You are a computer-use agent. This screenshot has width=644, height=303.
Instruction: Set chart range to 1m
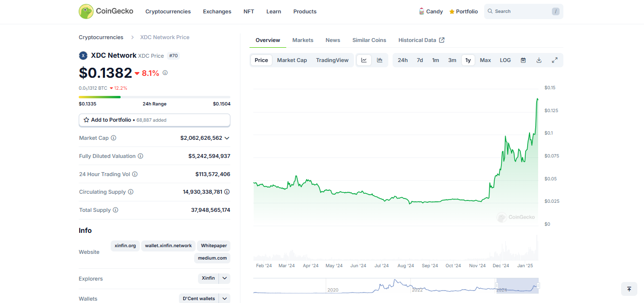[x=436, y=60]
